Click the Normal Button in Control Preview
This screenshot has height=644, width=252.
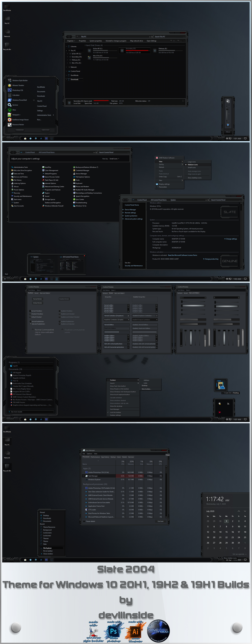38,299
